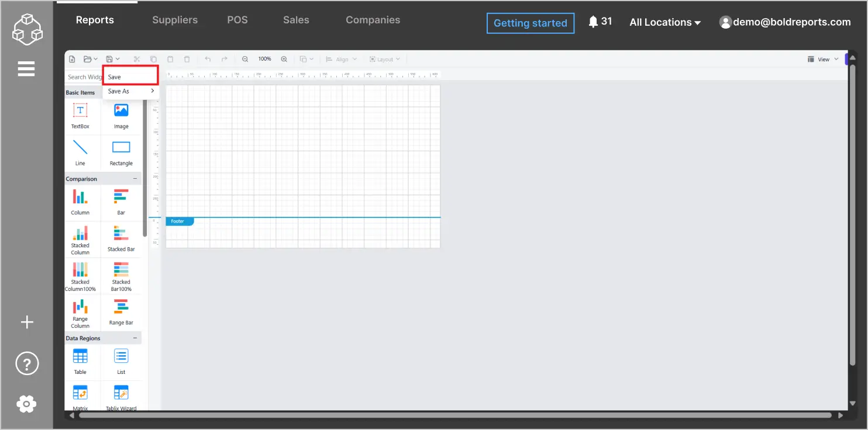
Task: Choose the Range Bar chart widget
Action: point(121,311)
